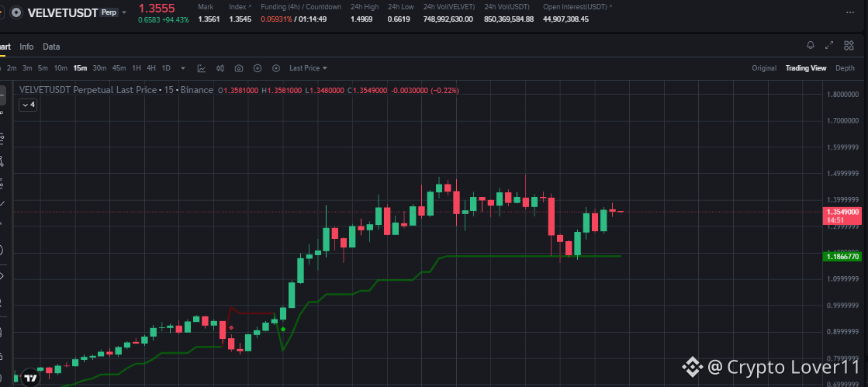Image resolution: width=868 pixels, height=387 pixels.
Task: Click the Open Interest value 44,907,308.45
Action: coord(565,19)
